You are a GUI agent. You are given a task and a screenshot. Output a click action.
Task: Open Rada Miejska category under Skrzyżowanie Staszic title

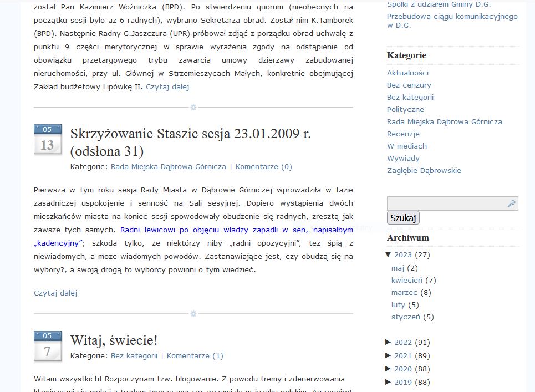[168, 166]
